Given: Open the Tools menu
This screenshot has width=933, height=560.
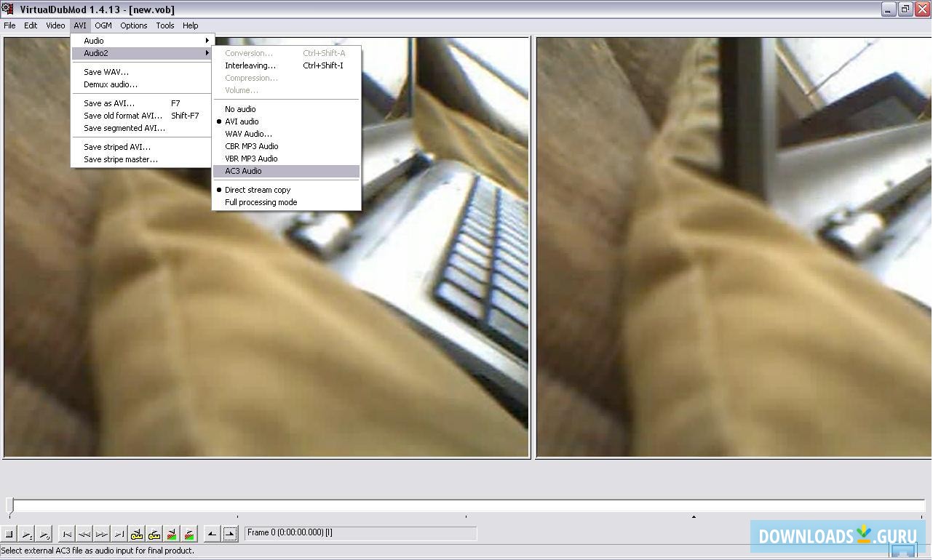Looking at the screenshot, I should tap(165, 25).
